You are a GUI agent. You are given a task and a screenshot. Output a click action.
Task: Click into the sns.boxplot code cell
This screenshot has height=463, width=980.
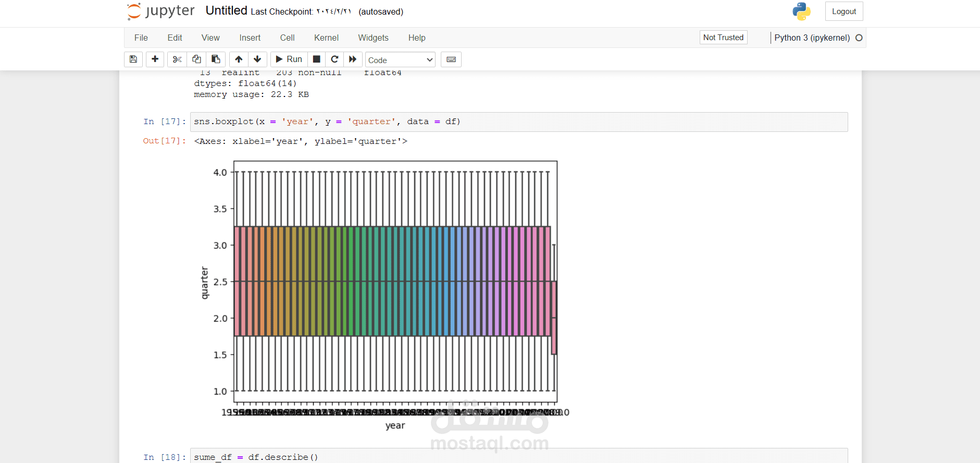pyautogui.click(x=519, y=121)
